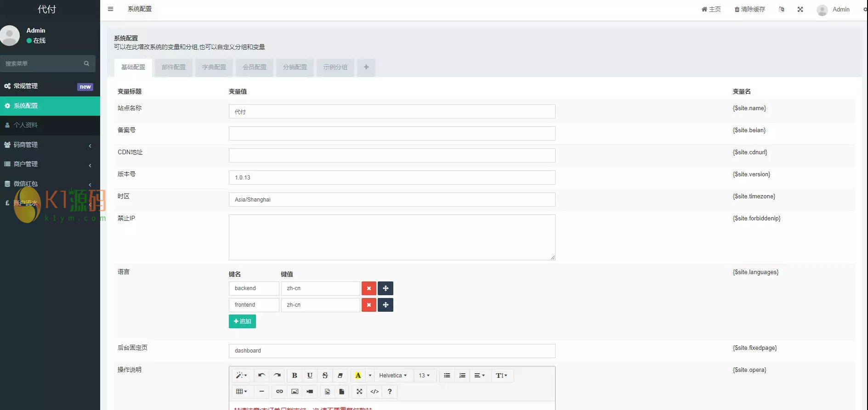
Task: Click the 追加 append button
Action: (x=242, y=321)
